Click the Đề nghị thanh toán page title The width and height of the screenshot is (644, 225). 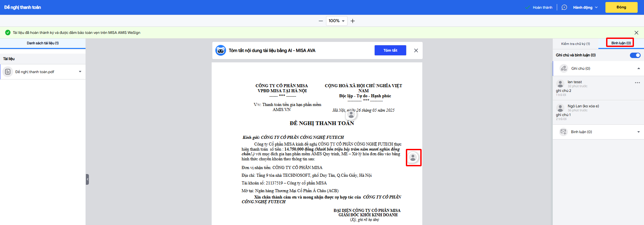[22, 7]
